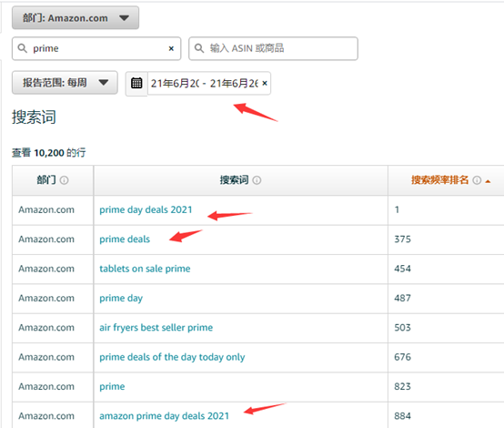This screenshot has height=428, width=504.
Task: Clear the prime search term with the x icon
Action: click(171, 48)
